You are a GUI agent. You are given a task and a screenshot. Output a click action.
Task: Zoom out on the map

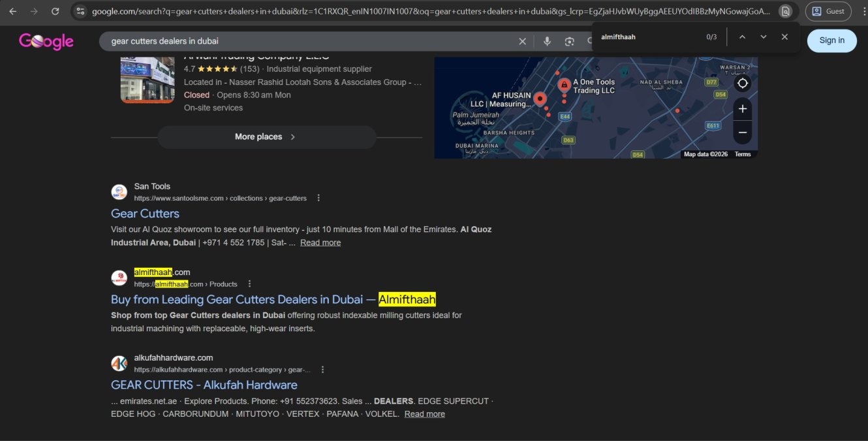point(742,133)
